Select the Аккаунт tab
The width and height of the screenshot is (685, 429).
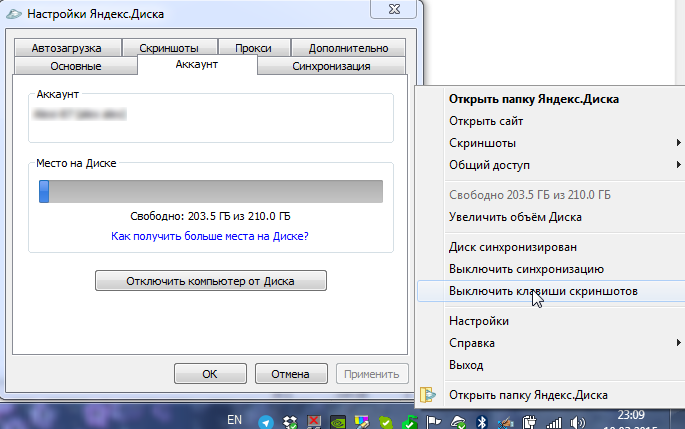(197, 65)
